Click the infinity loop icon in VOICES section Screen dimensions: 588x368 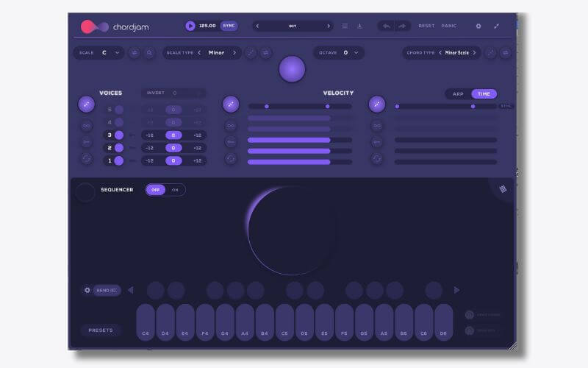point(86,126)
